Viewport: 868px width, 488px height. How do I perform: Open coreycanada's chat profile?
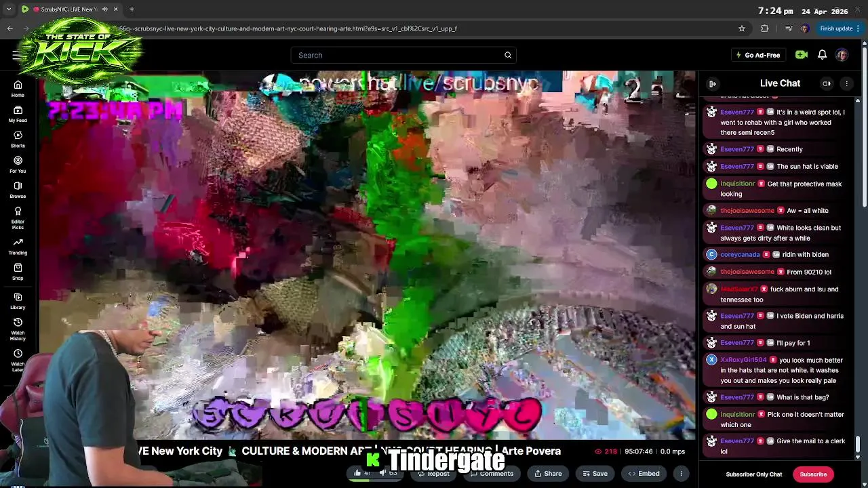[740, 254]
